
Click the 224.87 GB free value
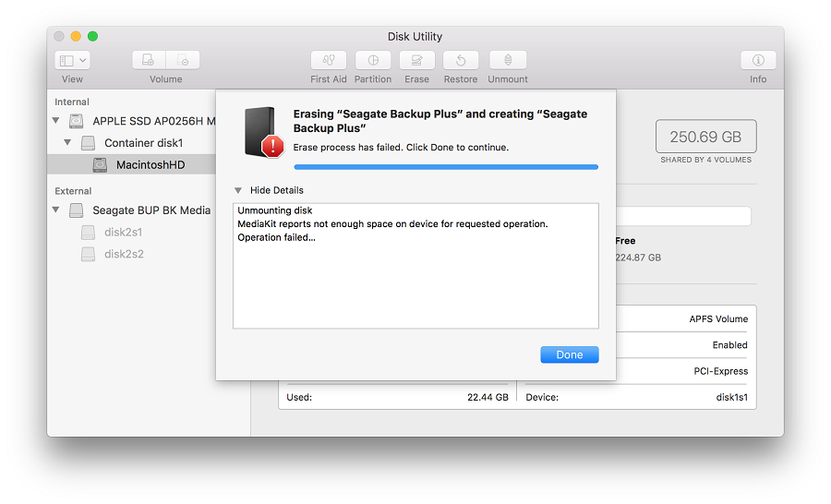[x=638, y=258]
